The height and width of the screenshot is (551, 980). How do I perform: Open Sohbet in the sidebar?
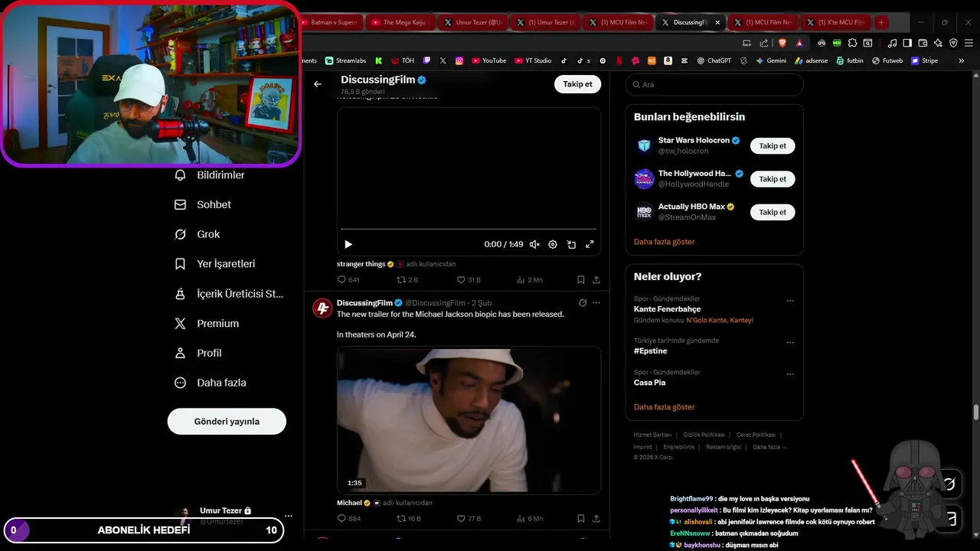(x=203, y=204)
